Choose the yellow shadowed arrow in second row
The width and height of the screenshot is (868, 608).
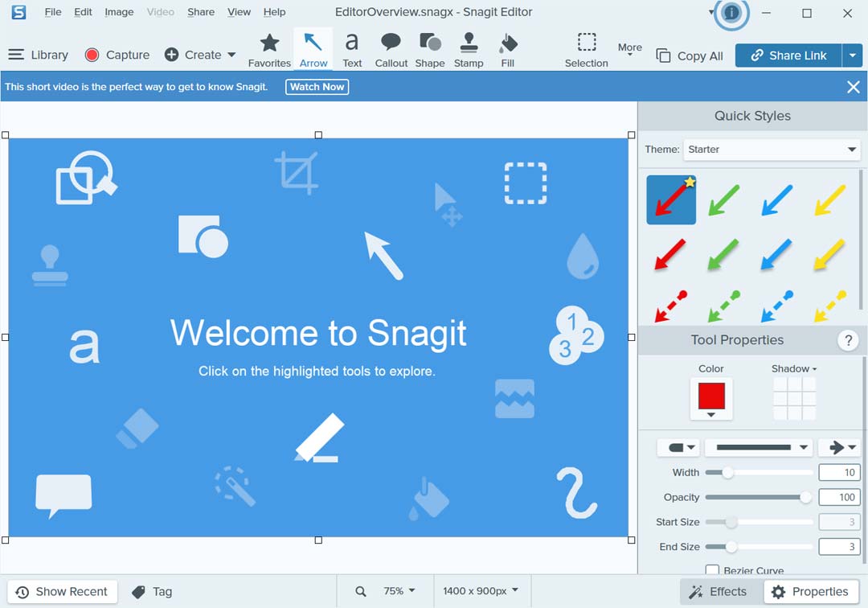pyautogui.click(x=829, y=254)
